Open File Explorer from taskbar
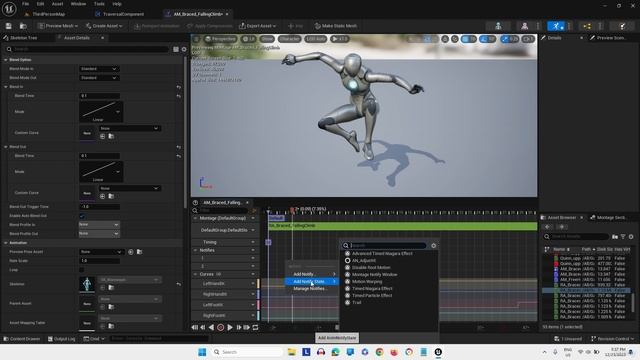The height and width of the screenshot is (360, 640). [291, 352]
